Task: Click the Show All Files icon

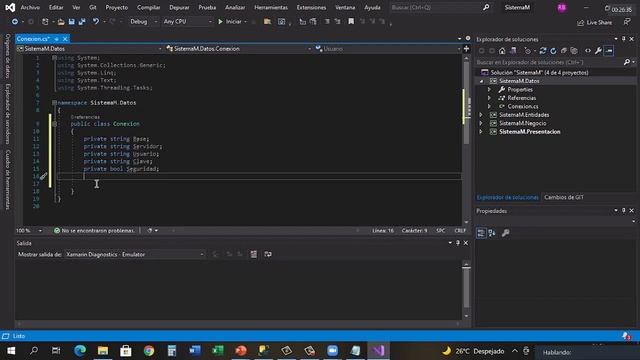Action: pos(574,51)
